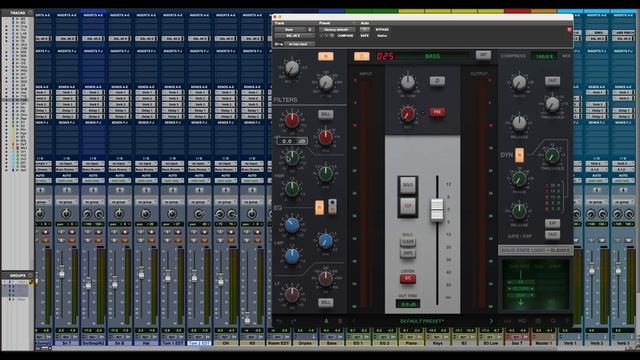Toggle the orange EQ IN button
Viewport: 640px width, 360px height.
click(319, 207)
